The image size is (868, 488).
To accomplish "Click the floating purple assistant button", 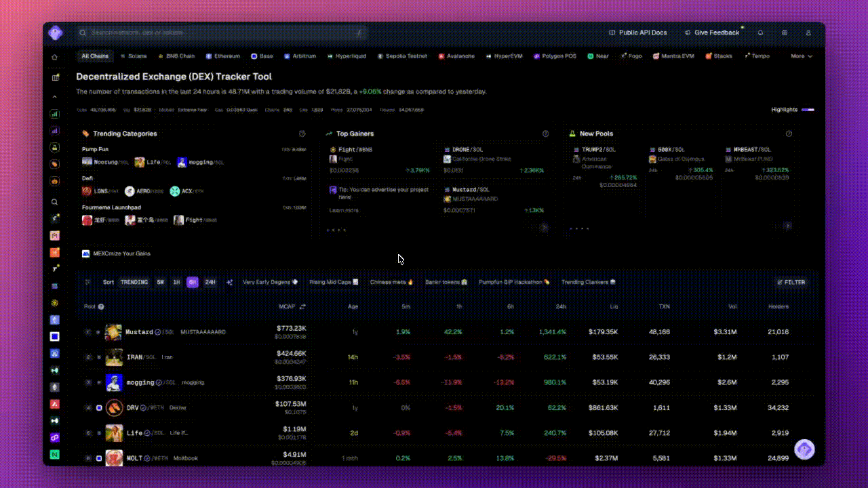I will click(804, 449).
